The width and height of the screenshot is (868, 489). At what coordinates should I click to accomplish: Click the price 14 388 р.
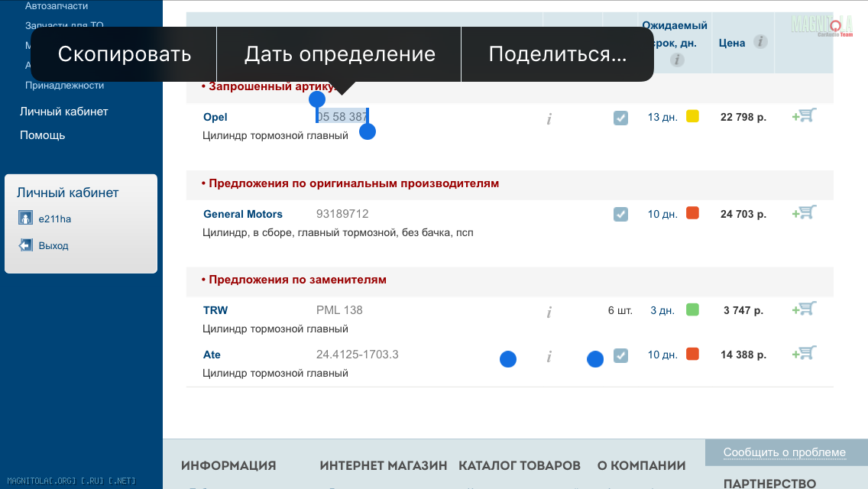click(x=743, y=355)
